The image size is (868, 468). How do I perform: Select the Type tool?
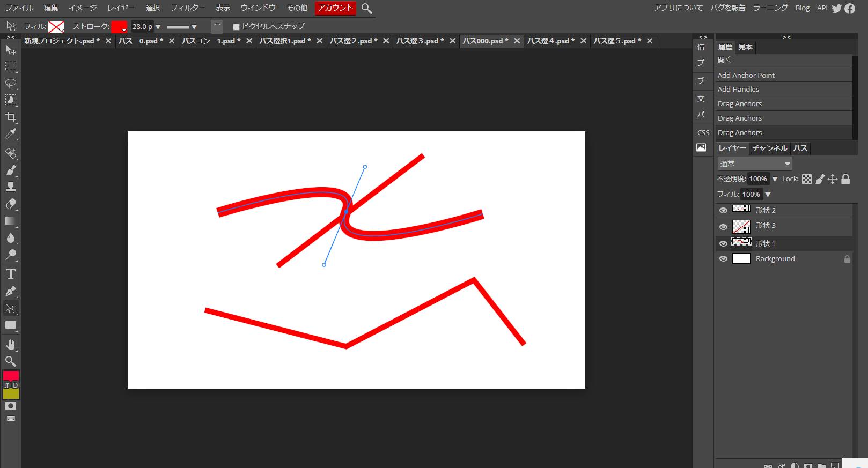pyautogui.click(x=11, y=274)
